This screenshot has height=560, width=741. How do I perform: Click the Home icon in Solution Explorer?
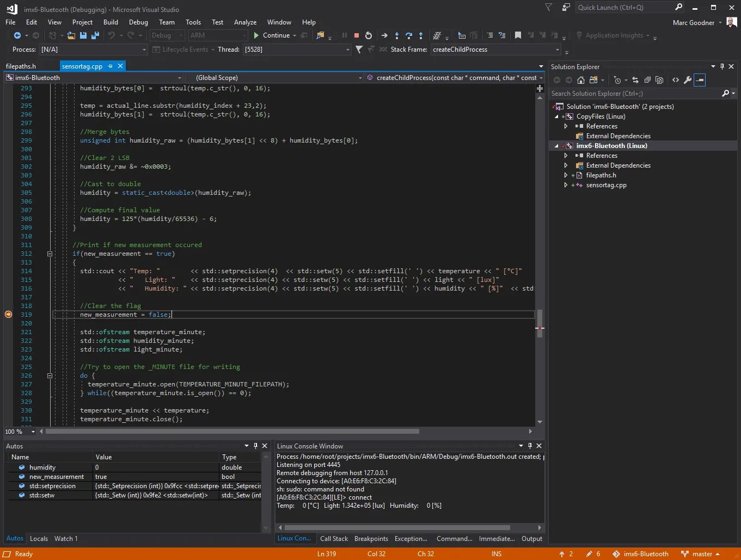click(581, 80)
